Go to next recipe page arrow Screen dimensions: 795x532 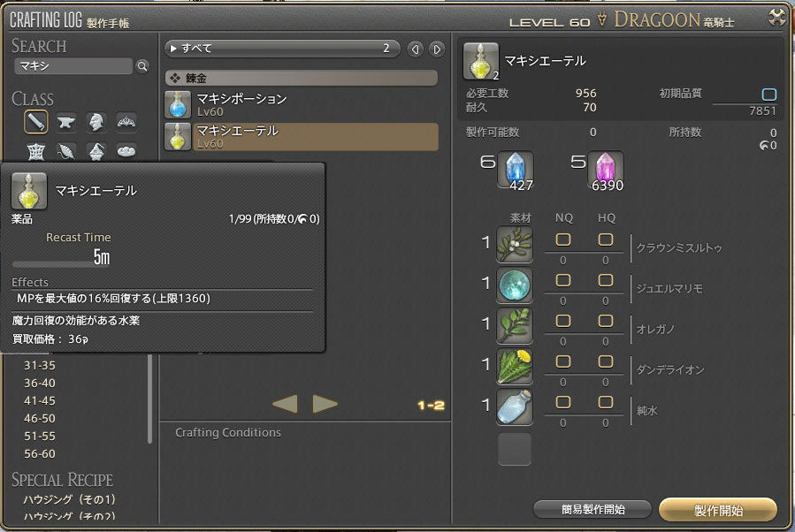[x=325, y=404]
